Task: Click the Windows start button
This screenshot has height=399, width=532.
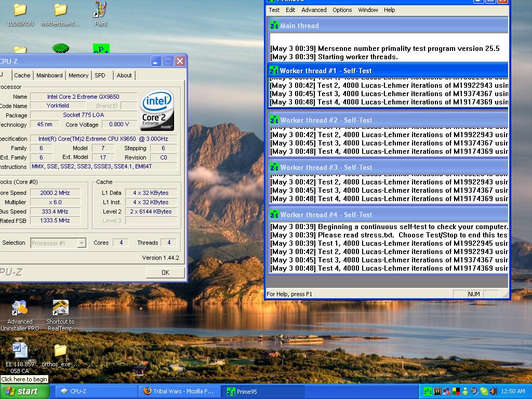Action: (24, 391)
